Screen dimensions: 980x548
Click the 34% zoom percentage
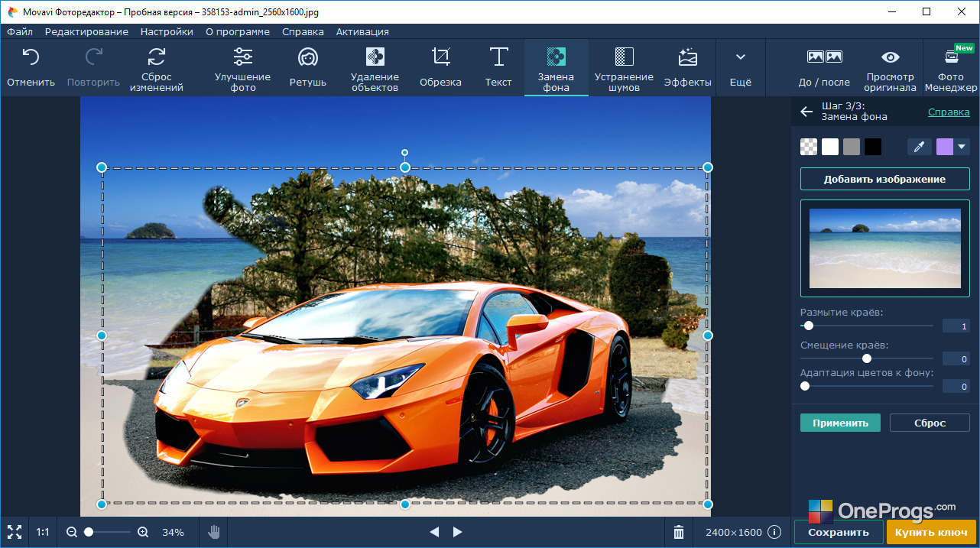[x=173, y=532]
